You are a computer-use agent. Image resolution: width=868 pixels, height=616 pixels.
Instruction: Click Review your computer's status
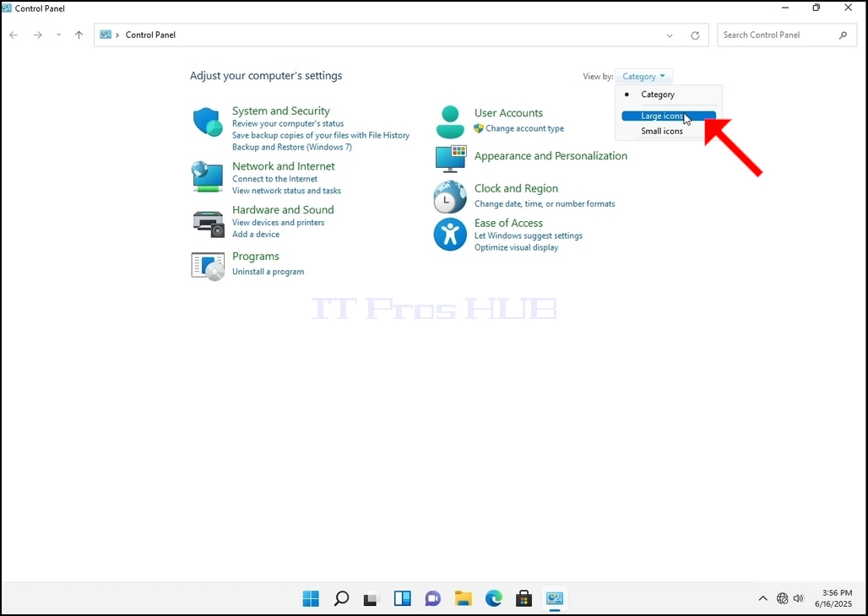(288, 123)
